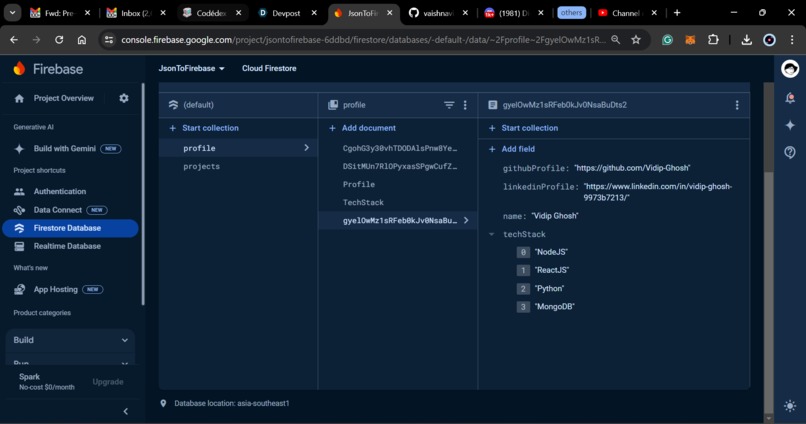The image size is (806, 424).
Task: Click Add field
Action: (x=511, y=149)
